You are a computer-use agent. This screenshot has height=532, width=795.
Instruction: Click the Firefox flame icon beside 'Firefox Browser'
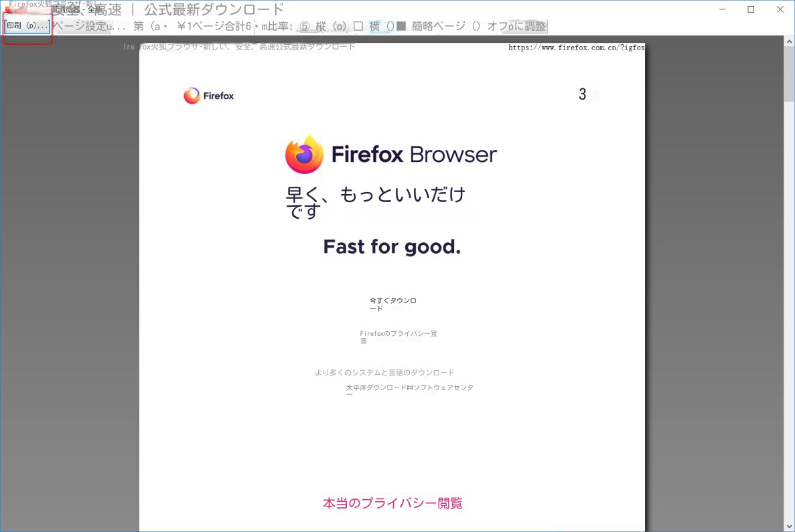(304, 153)
